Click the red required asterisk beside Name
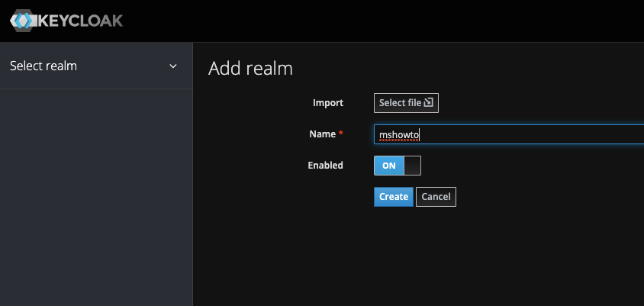 coord(340,134)
